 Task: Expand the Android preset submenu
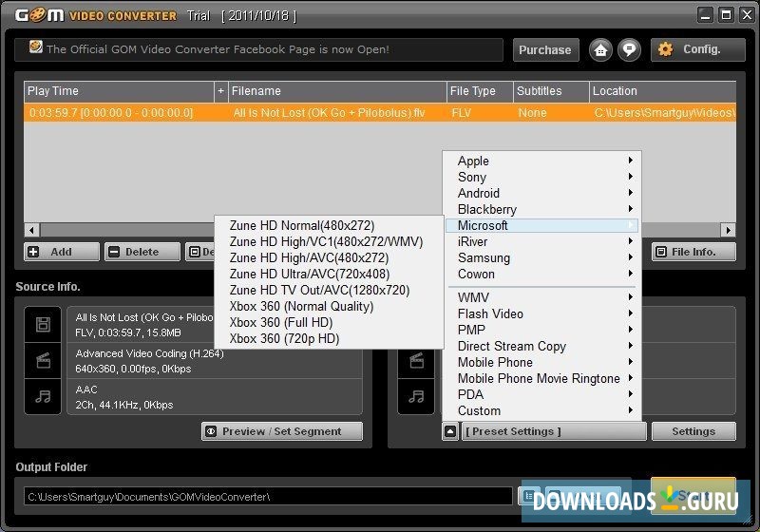(x=541, y=193)
